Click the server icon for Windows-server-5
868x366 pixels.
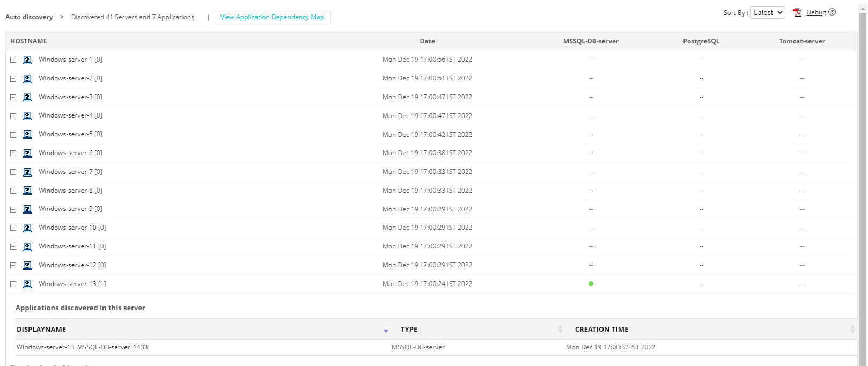[27, 135]
